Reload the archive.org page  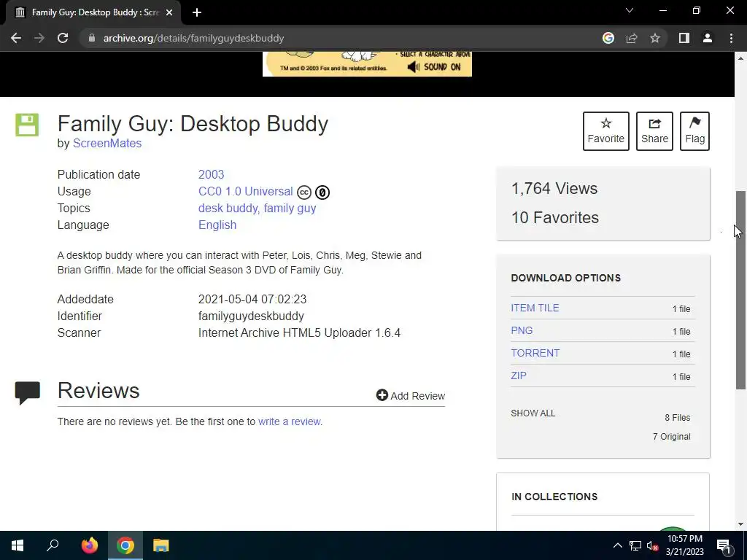click(63, 38)
